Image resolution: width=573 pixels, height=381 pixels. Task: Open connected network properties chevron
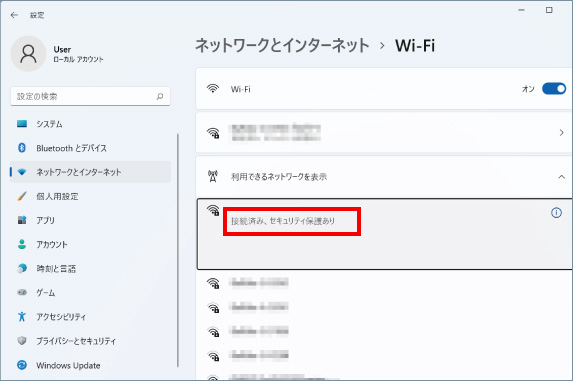pos(562,133)
